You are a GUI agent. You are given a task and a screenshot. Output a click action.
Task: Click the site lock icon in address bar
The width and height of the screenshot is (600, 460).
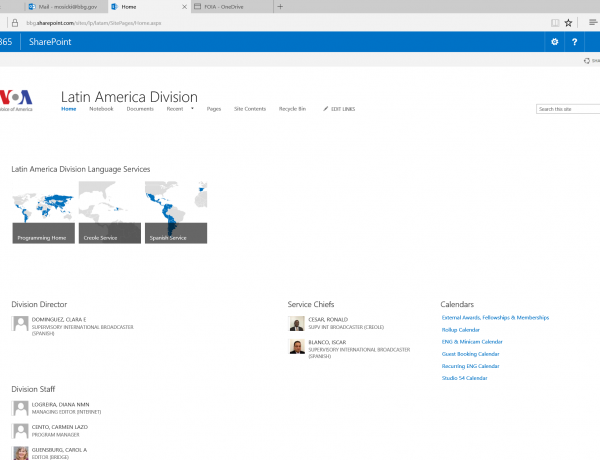click(x=15, y=23)
